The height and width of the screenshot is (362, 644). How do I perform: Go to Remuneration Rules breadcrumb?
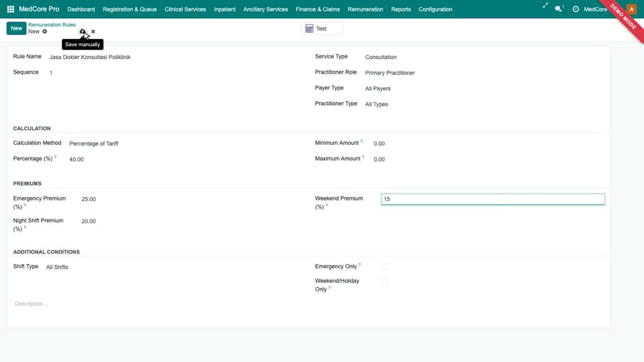[52, 25]
